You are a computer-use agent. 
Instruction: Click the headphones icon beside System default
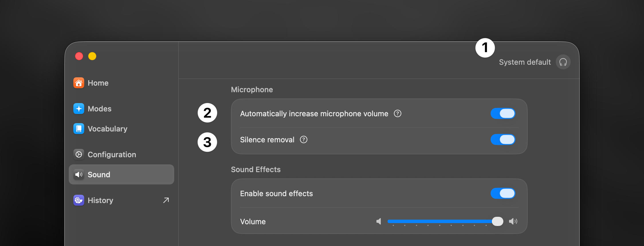563,62
